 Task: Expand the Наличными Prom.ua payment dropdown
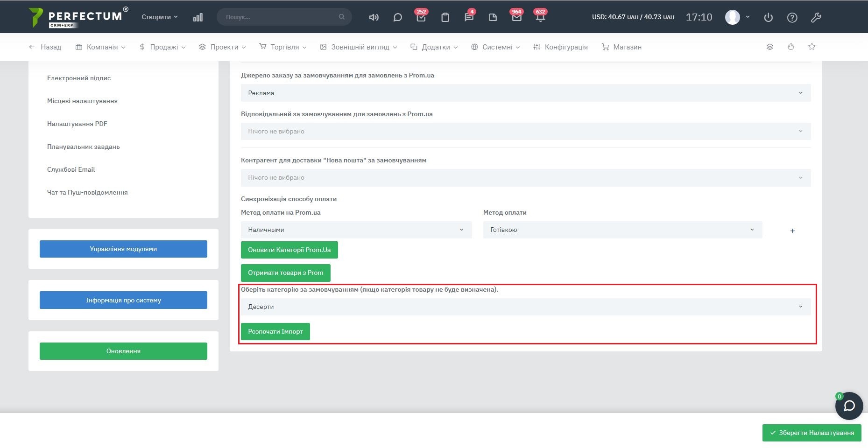356,230
